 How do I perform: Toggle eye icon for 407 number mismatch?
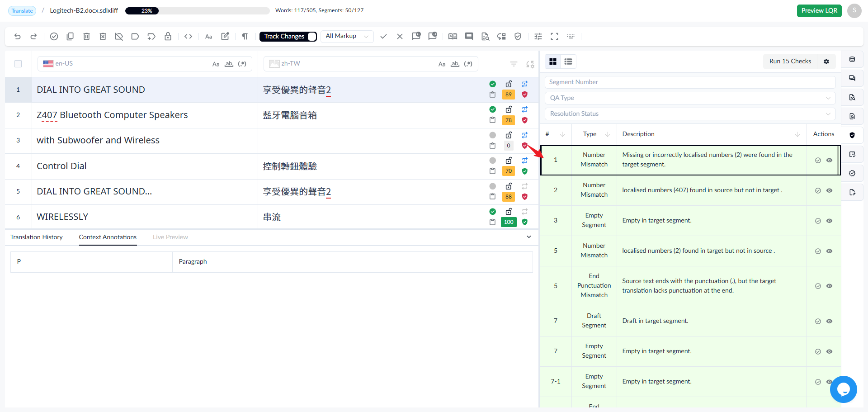coord(829,190)
